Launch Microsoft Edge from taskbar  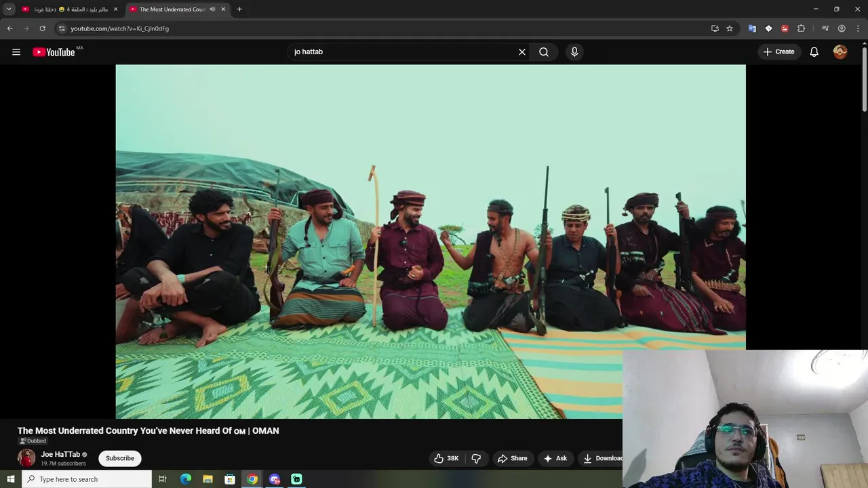coord(185,479)
